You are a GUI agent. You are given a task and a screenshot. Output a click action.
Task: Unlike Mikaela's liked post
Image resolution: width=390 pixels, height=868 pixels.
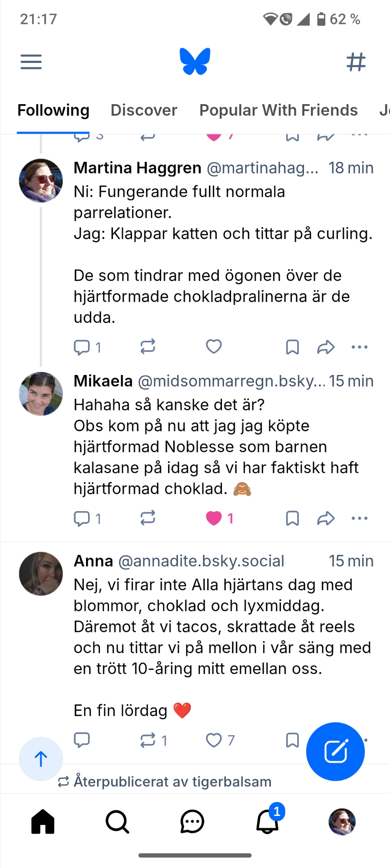point(214,518)
